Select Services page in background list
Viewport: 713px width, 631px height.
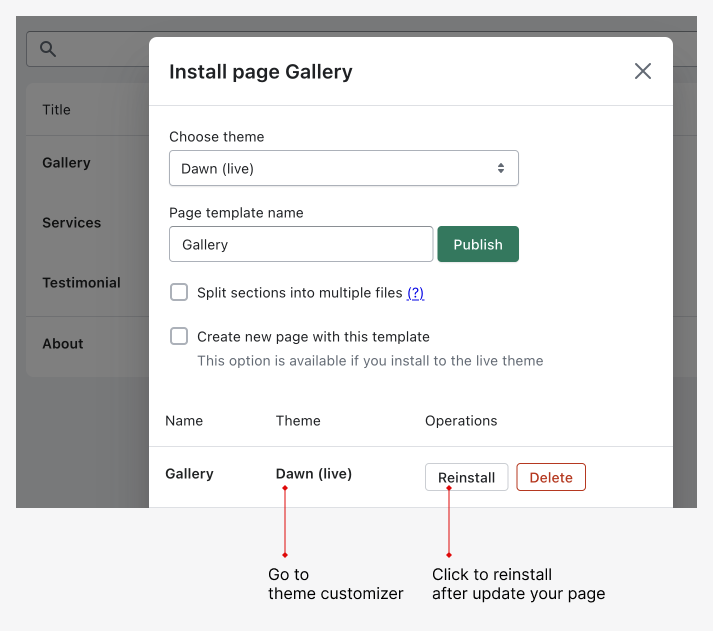(71, 223)
